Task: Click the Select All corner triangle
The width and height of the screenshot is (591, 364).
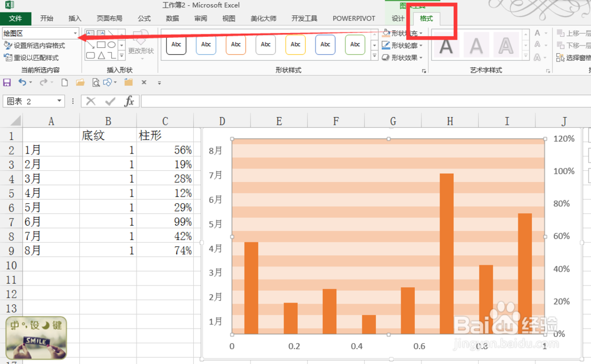Action: 15,121
